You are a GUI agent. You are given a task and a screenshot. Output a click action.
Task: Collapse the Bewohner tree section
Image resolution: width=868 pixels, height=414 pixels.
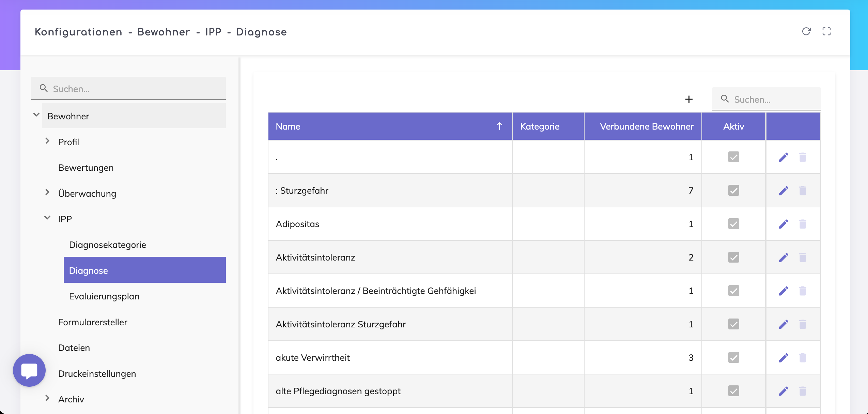pos(36,115)
